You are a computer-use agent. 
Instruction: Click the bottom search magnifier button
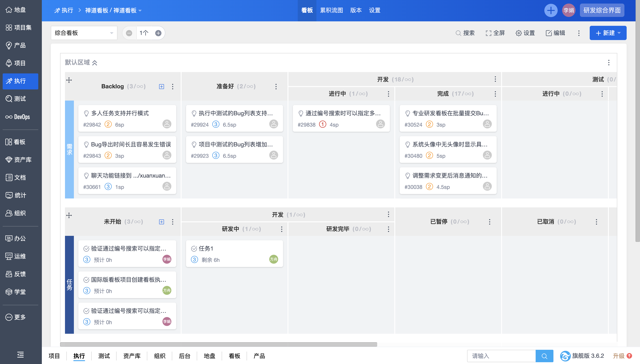[x=544, y=356]
